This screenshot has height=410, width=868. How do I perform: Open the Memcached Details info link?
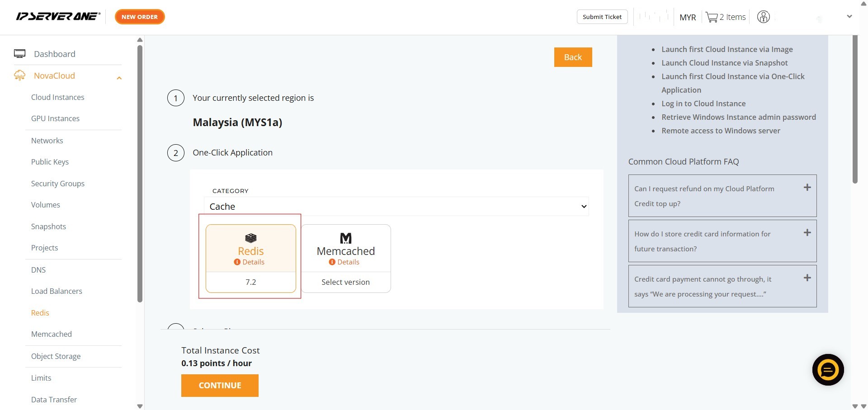coord(344,262)
